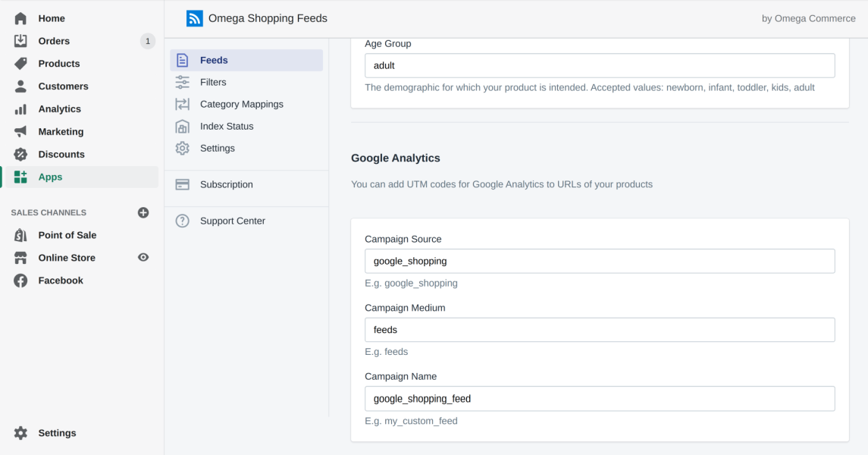
Task: Click the Age Group accepted values description
Action: (590, 87)
